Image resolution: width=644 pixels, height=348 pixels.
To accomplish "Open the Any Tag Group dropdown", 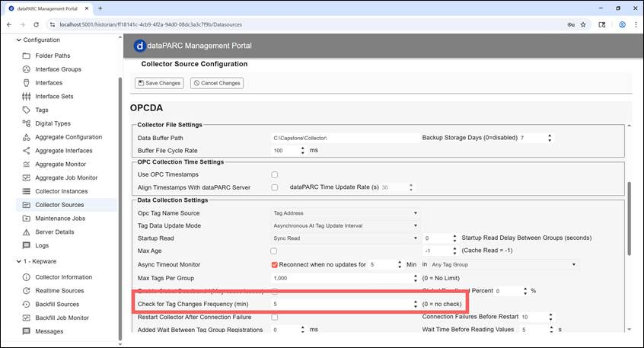I will (503, 264).
